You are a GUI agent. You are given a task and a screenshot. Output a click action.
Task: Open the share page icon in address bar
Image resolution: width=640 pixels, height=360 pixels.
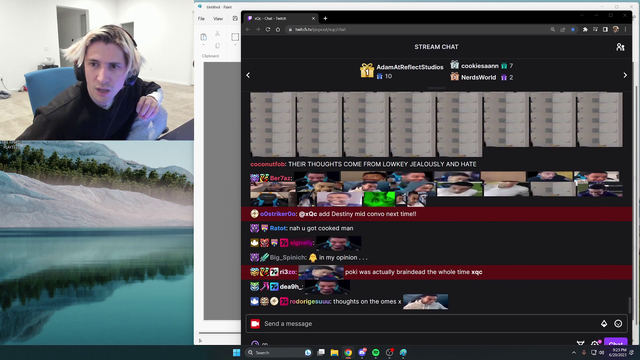tap(563, 29)
